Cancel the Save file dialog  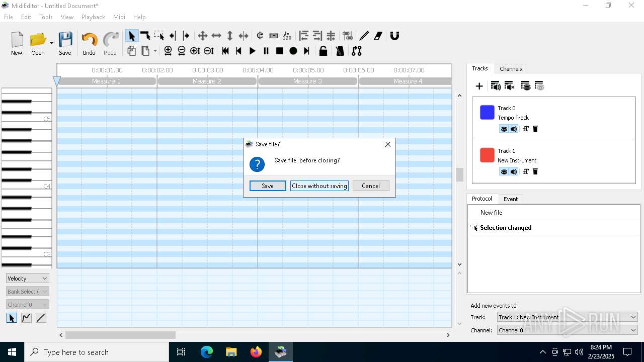click(x=371, y=186)
